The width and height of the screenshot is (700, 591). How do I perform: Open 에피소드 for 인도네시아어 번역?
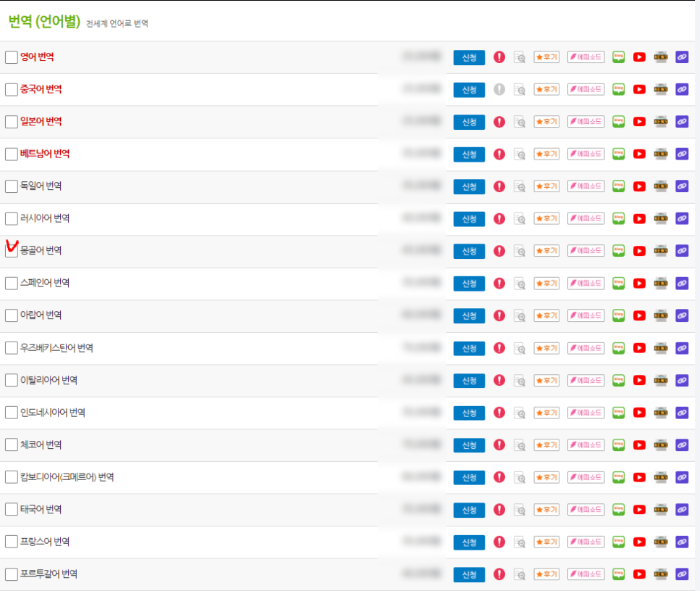tap(586, 413)
